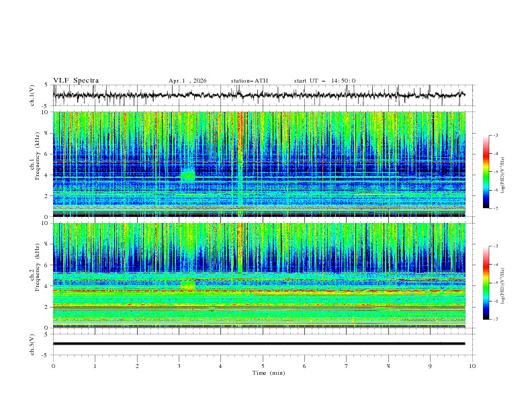
Task: Click the "ch.2 Frequency (kHz)" axis title
Action: coord(35,267)
